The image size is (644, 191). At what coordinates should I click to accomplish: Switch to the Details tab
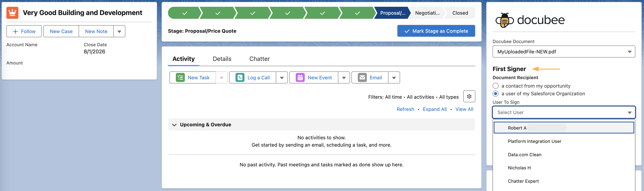pyautogui.click(x=222, y=59)
